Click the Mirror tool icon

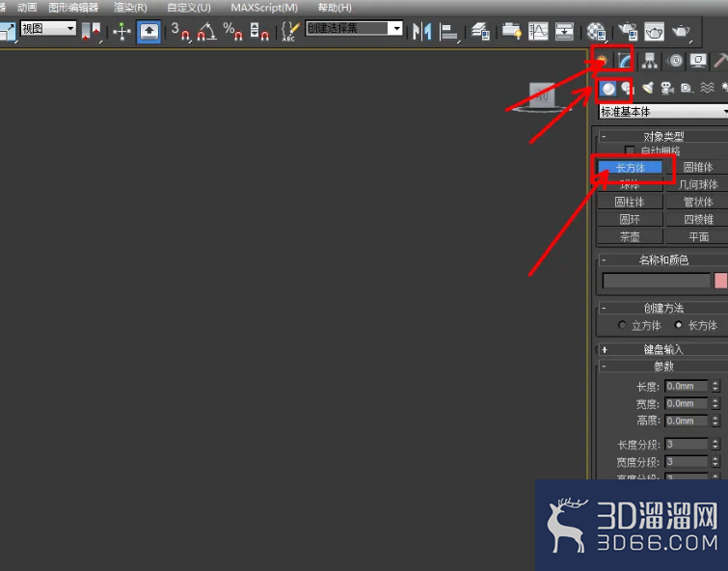point(422,32)
